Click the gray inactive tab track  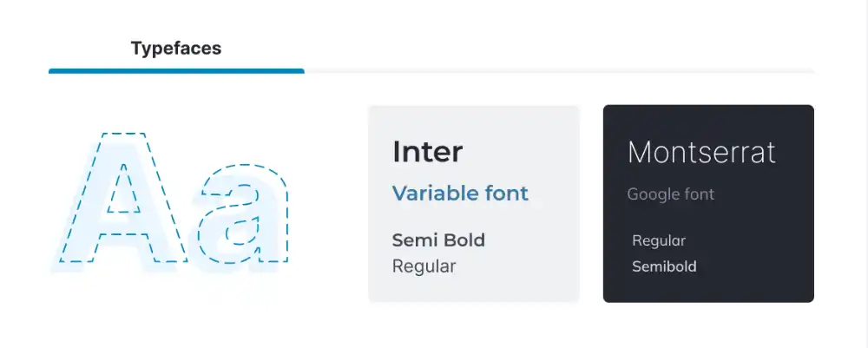(x=559, y=70)
